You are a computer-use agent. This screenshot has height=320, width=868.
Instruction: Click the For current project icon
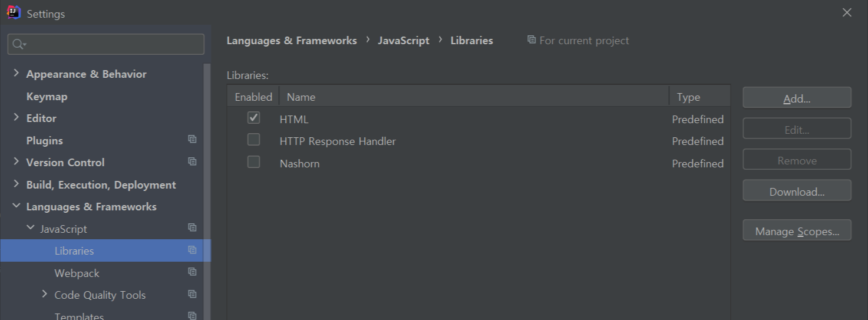point(532,39)
